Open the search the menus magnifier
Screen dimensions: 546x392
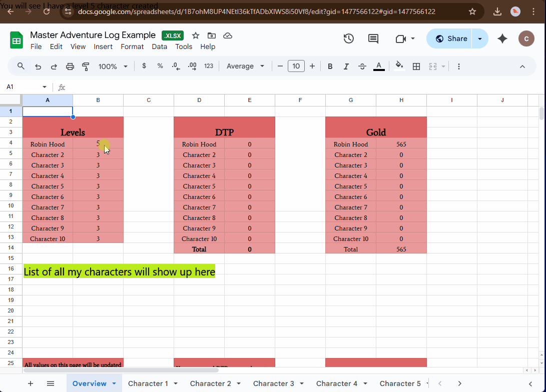[x=21, y=66]
